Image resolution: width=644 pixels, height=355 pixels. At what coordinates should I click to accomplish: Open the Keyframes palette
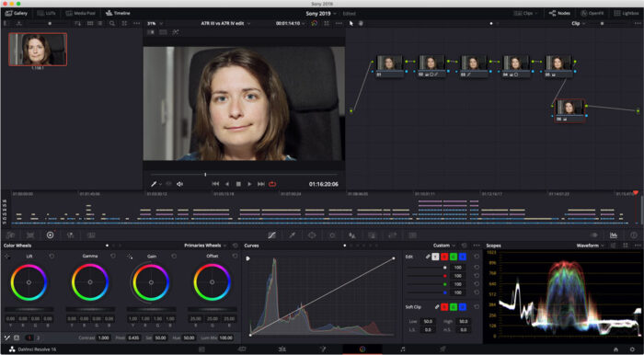coord(594,235)
